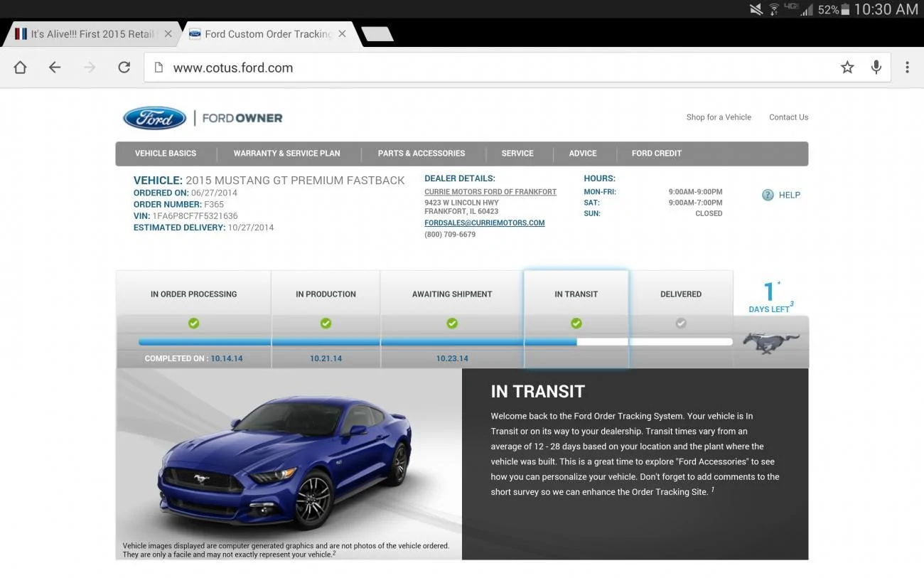Tap the Wi-Fi status icon

coord(774,10)
